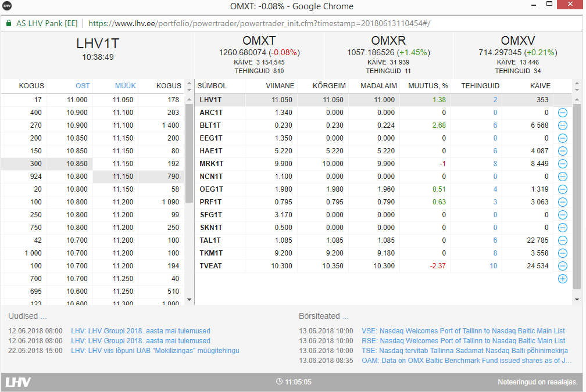Sort by KÕRGEIM column header
Viewport: 586px width, 392px height.
coord(329,86)
